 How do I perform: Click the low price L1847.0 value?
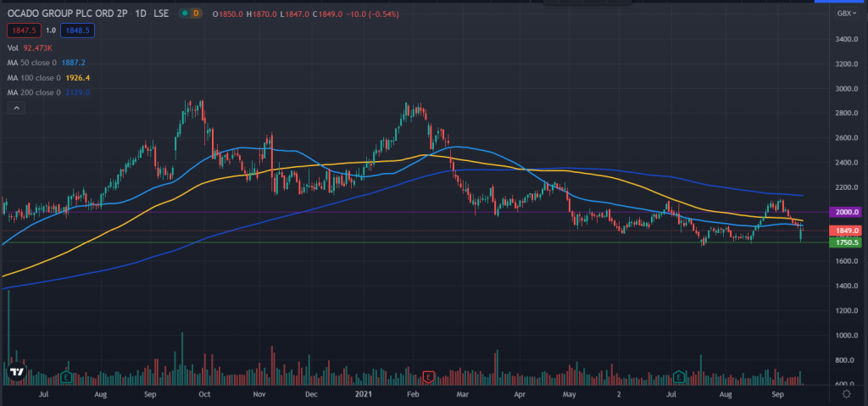[294, 14]
